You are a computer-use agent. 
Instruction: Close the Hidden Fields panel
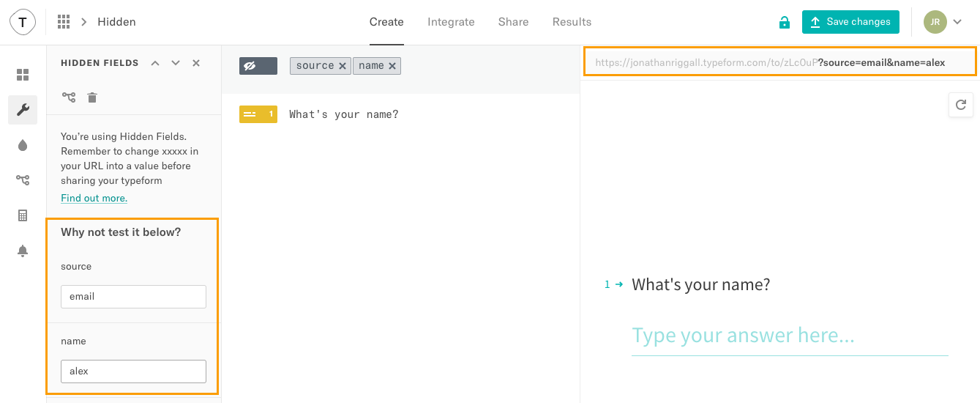tap(196, 63)
